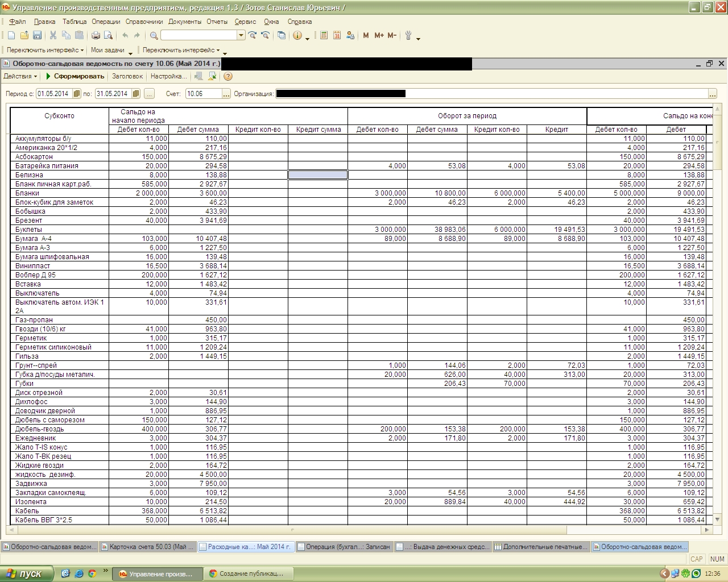Click the account Счет ellipsis selector
Viewport: 728px width, 582px height.
pyautogui.click(x=226, y=94)
